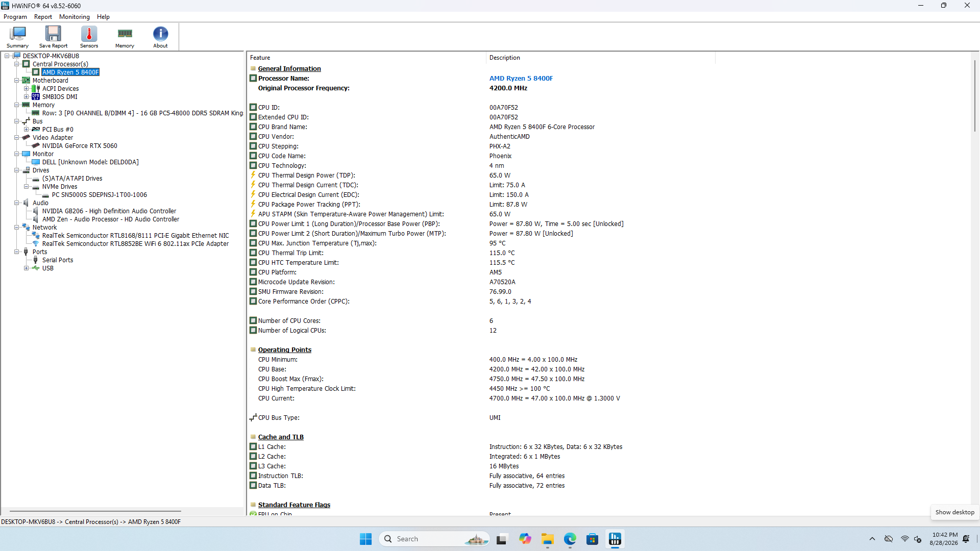
Task: Expand the ACPI Devices node
Action: click(x=27, y=88)
